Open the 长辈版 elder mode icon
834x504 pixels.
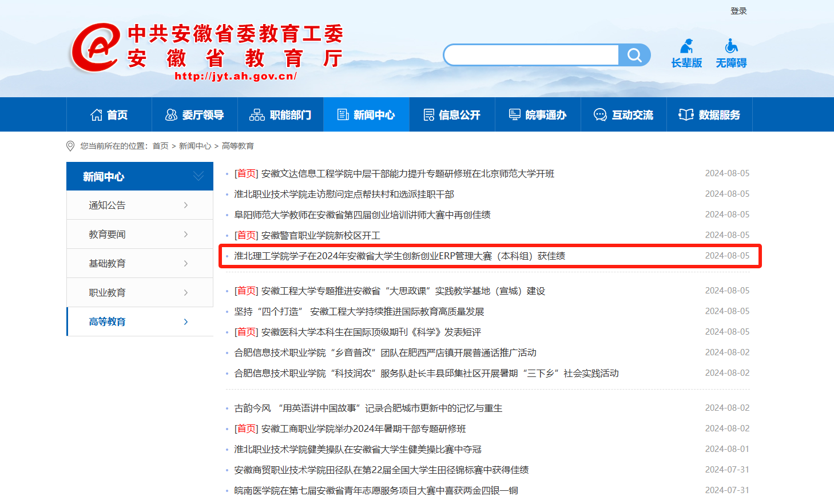click(686, 47)
